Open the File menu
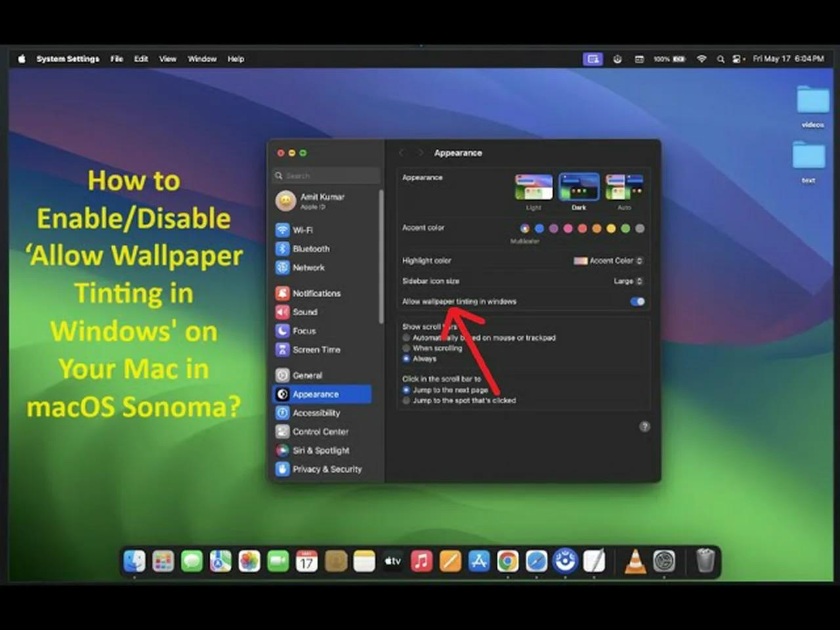840x630 pixels. [117, 59]
